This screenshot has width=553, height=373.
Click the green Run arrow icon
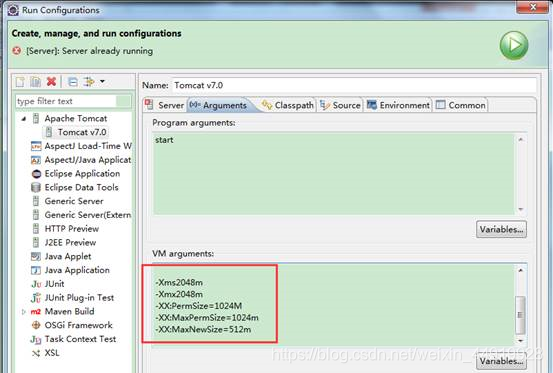click(x=514, y=45)
